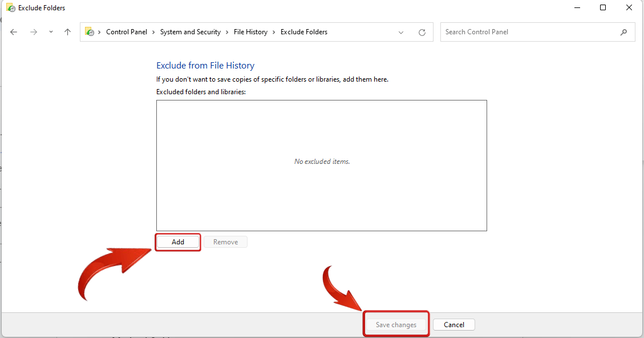
Task: Click the Control Panel icon in address bar
Action: tap(89, 32)
